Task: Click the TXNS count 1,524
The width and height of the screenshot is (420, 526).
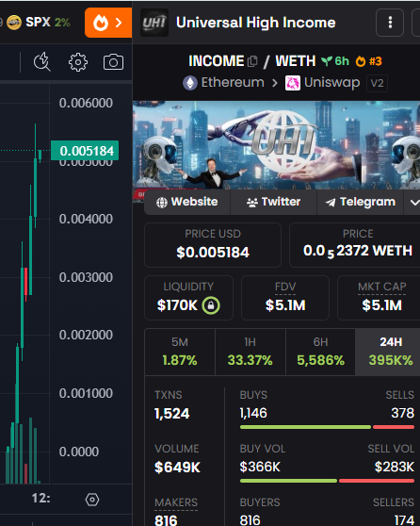Action: tap(172, 413)
